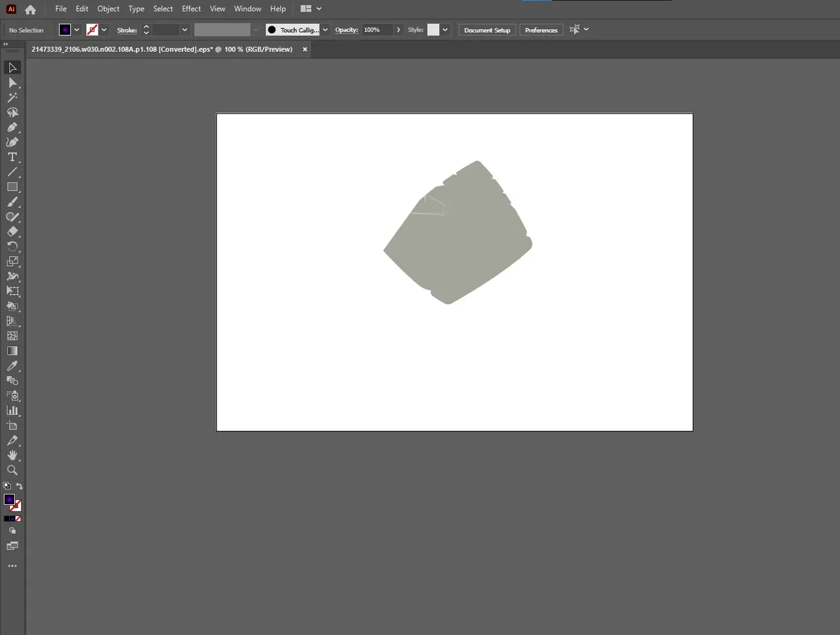
Task: Choose the Shape Builder tool
Action: [12, 306]
